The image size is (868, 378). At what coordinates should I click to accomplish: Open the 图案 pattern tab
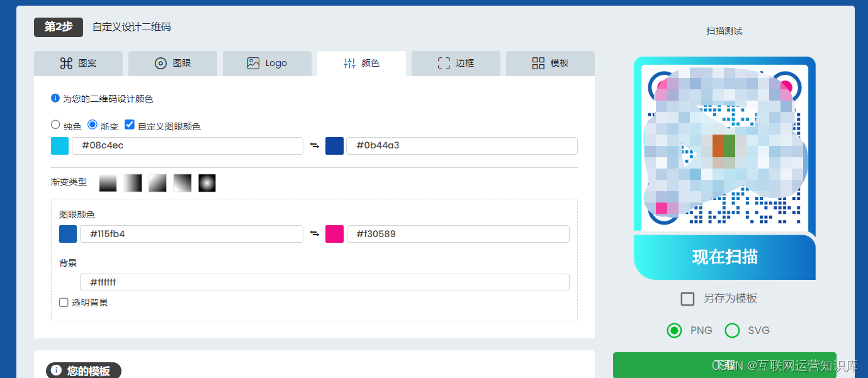coord(78,64)
